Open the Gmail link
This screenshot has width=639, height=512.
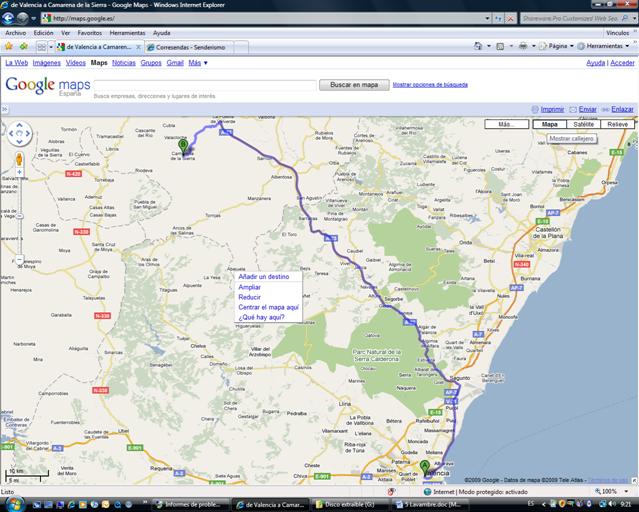[x=175, y=63]
